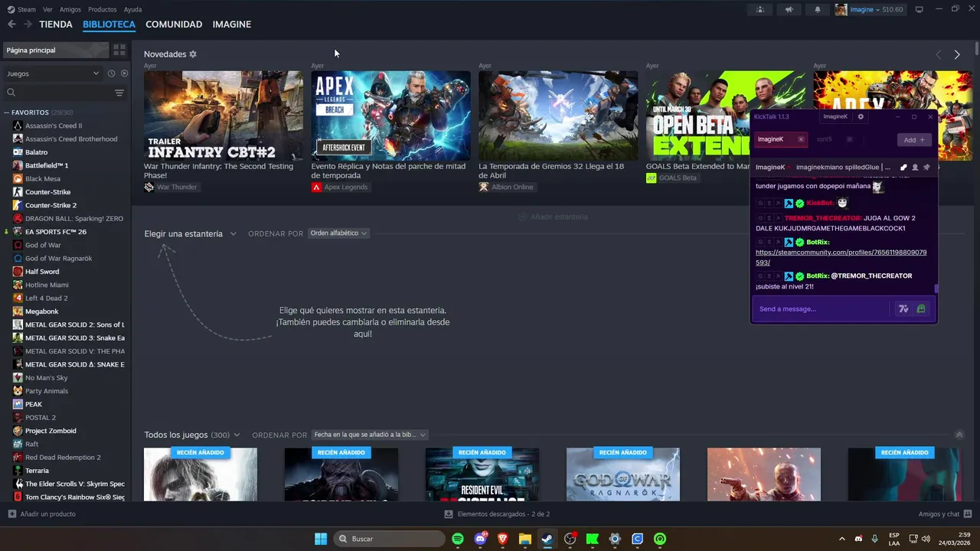The image size is (980, 551).
Task: Open File Explorer from the taskbar
Action: tap(525, 539)
